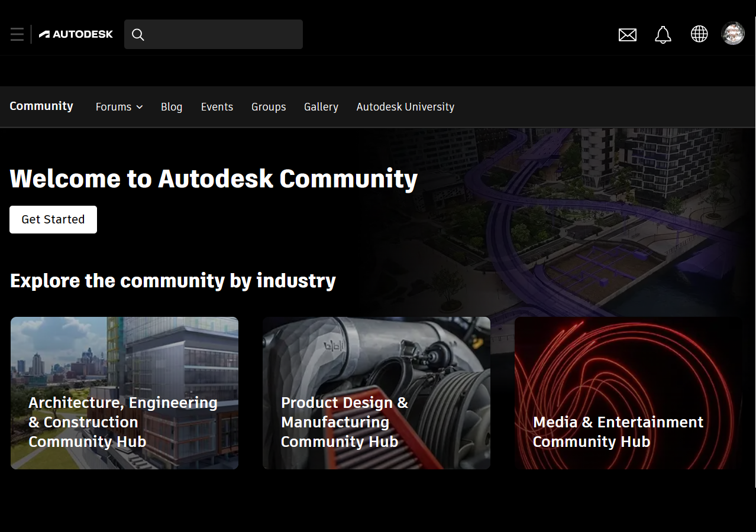This screenshot has height=532, width=756.
Task: Open the globe language selector
Action: (699, 34)
